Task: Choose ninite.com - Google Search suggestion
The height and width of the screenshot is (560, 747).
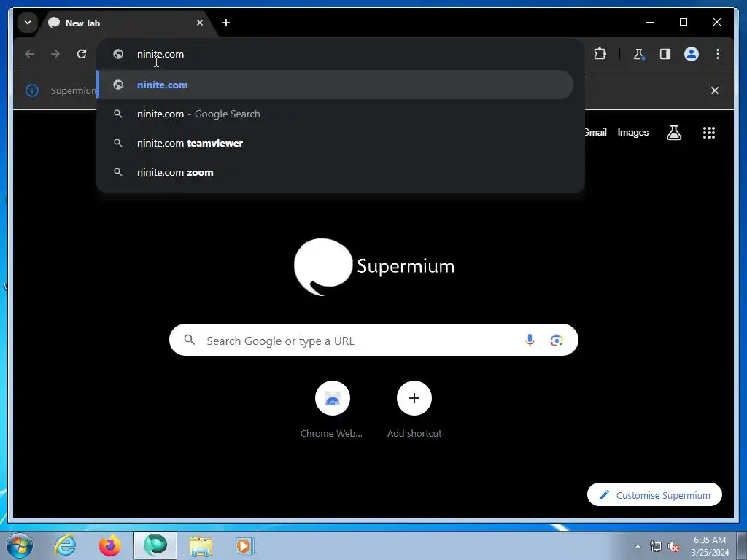Action: pyautogui.click(x=336, y=114)
